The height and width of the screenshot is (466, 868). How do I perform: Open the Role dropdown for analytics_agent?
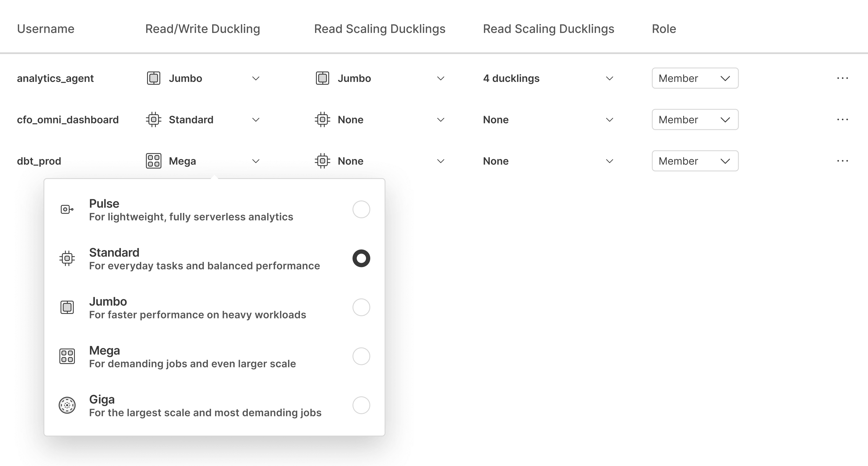[x=695, y=78]
